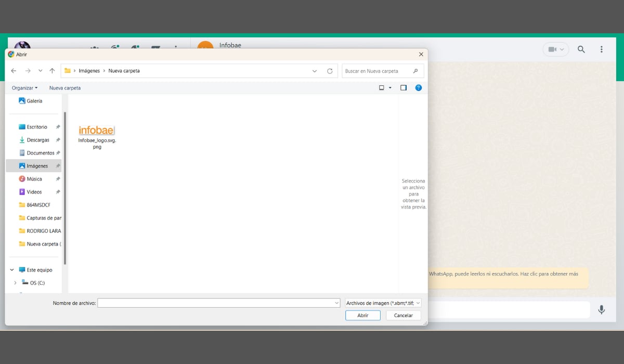The image size is (624, 364).
Task: Open Descargas in the sidebar
Action: coord(37,140)
